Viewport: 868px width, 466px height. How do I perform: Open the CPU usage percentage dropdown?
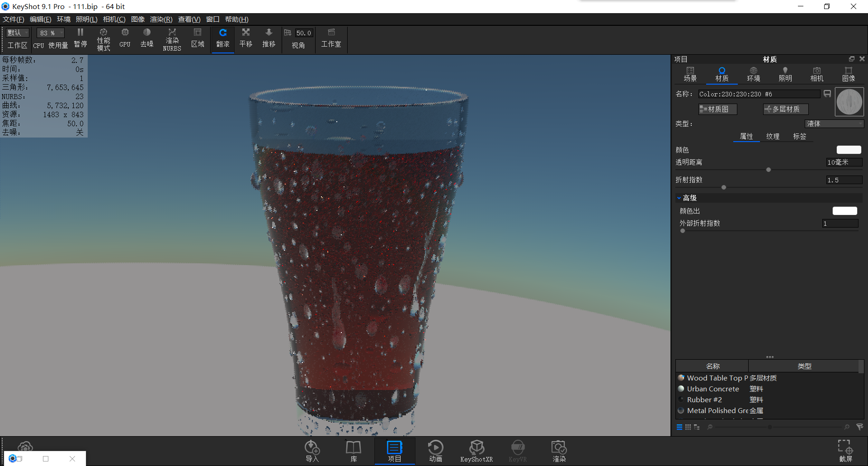click(50, 33)
